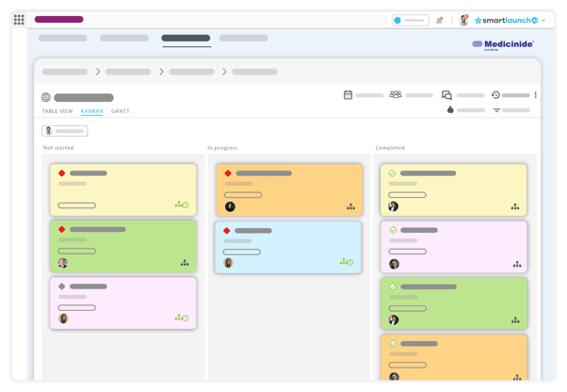Image resolution: width=567 pixels, height=392 pixels.
Task: Click assignee avatar on blue In progress card
Action: 228,263
